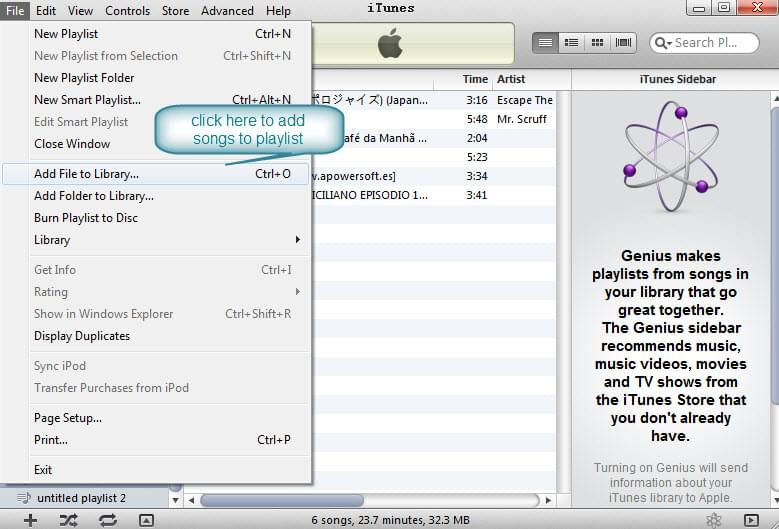Toggle iTunes Sidebar with bottom-right arrow button
The height and width of the screenshot is (529, 779).
(x=751, y=520)
